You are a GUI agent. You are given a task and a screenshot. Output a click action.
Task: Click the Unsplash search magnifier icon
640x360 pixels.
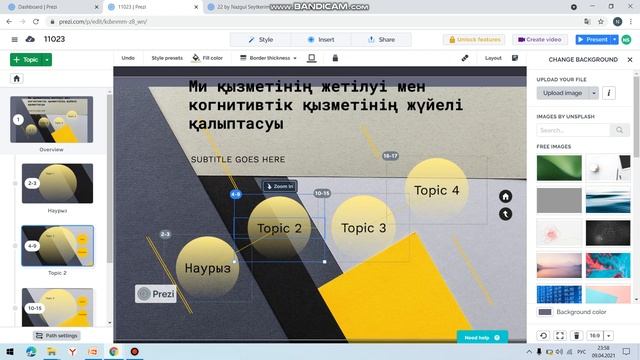620,130
